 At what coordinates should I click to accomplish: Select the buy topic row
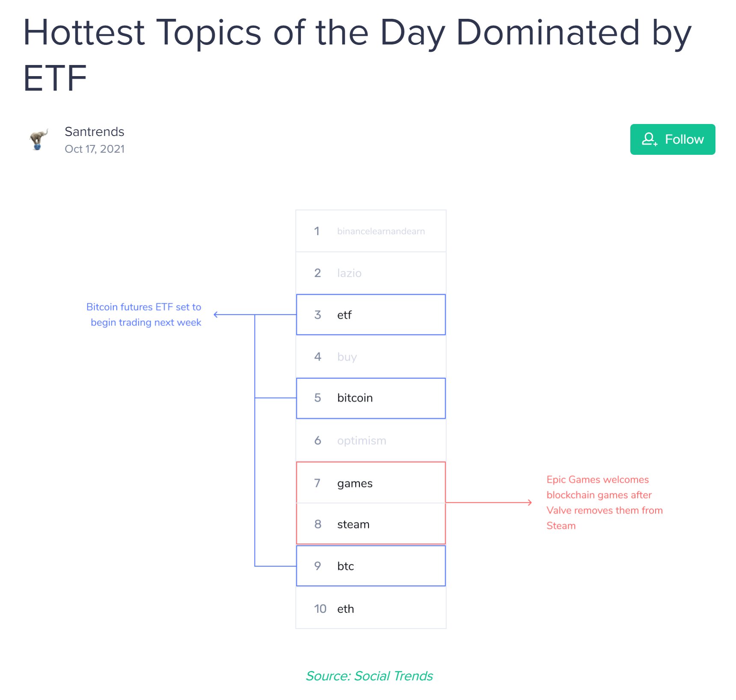pyautogui.click(x=371, y=357)
